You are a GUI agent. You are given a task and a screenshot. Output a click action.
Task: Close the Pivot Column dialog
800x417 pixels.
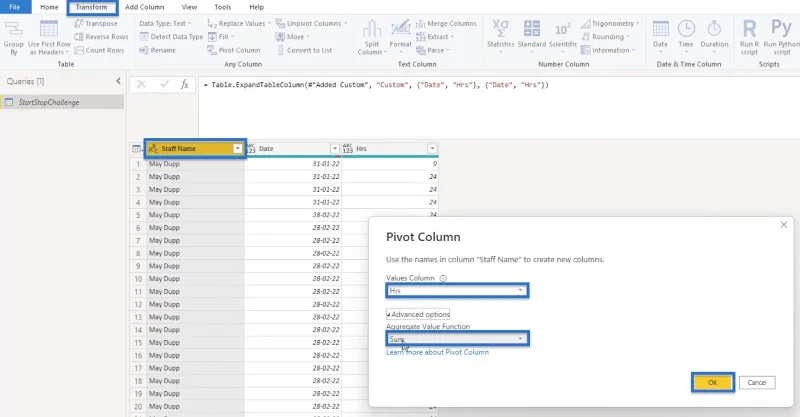(x=784, y=225)
